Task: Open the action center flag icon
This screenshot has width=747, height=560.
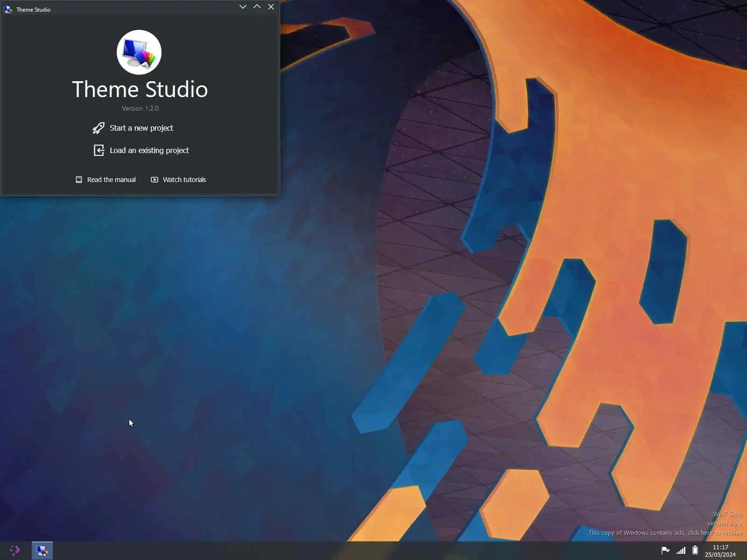Action: pos(665,551)
